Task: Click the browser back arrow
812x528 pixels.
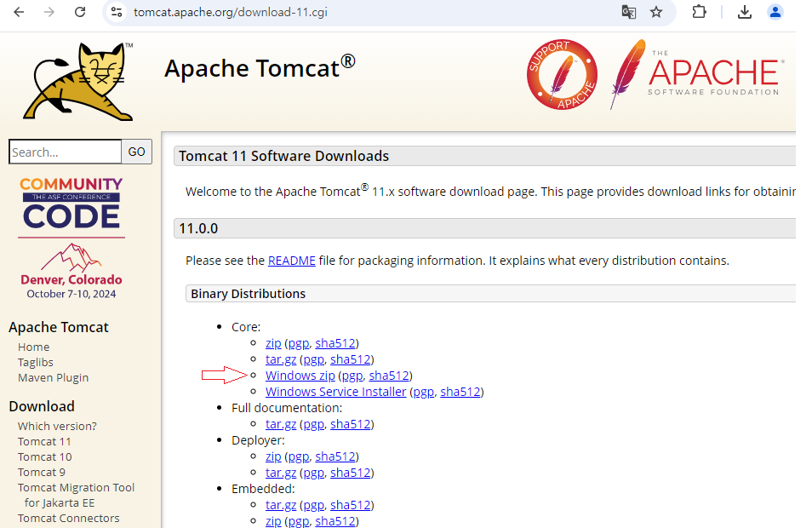Action: pyautogui.click(x=19, y=12)
